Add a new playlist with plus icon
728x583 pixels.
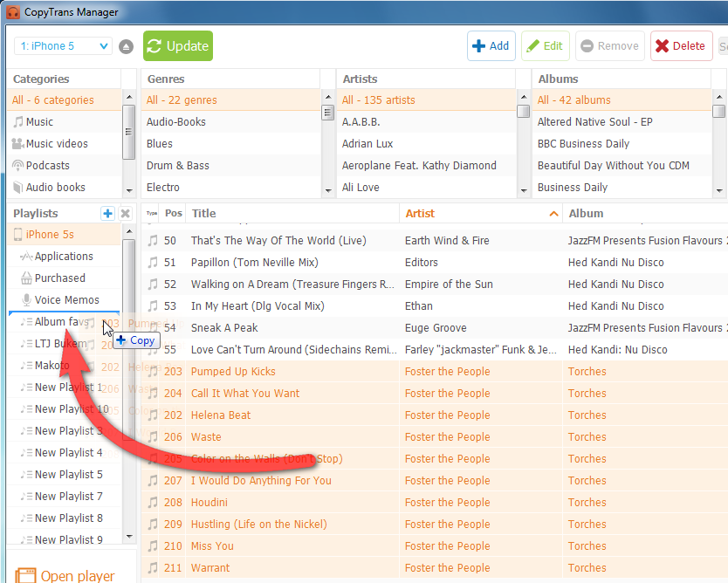coord(107,214)
